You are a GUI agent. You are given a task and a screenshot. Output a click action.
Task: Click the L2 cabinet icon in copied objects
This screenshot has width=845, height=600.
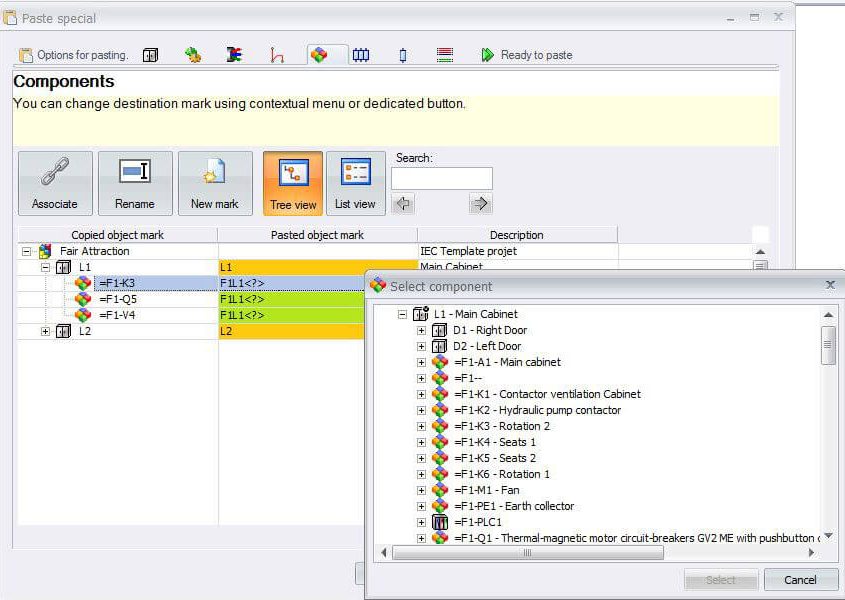64,332
